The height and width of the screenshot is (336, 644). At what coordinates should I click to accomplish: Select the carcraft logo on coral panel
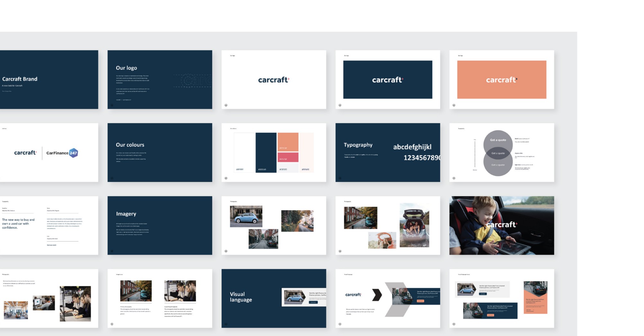(x=502, y=80)
